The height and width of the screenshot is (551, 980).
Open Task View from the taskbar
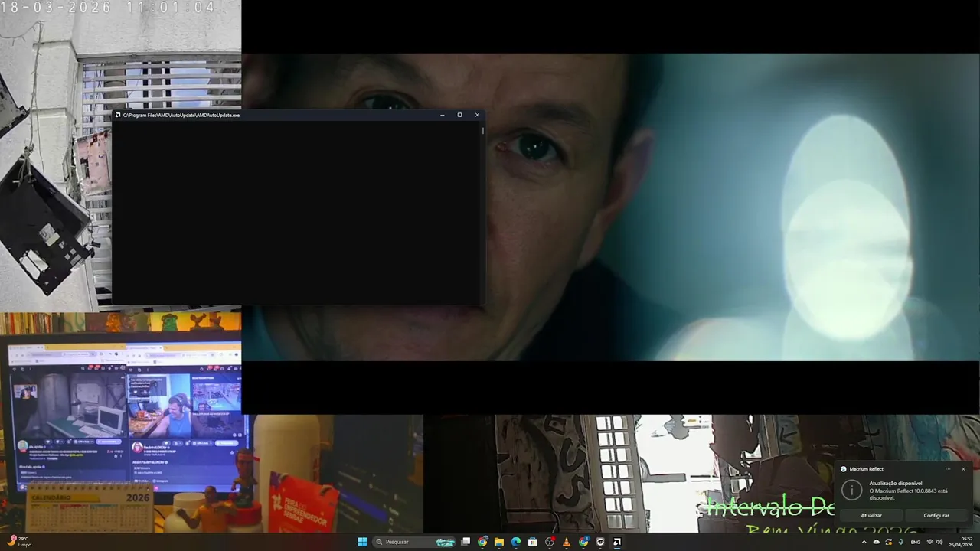pos(465,542)
